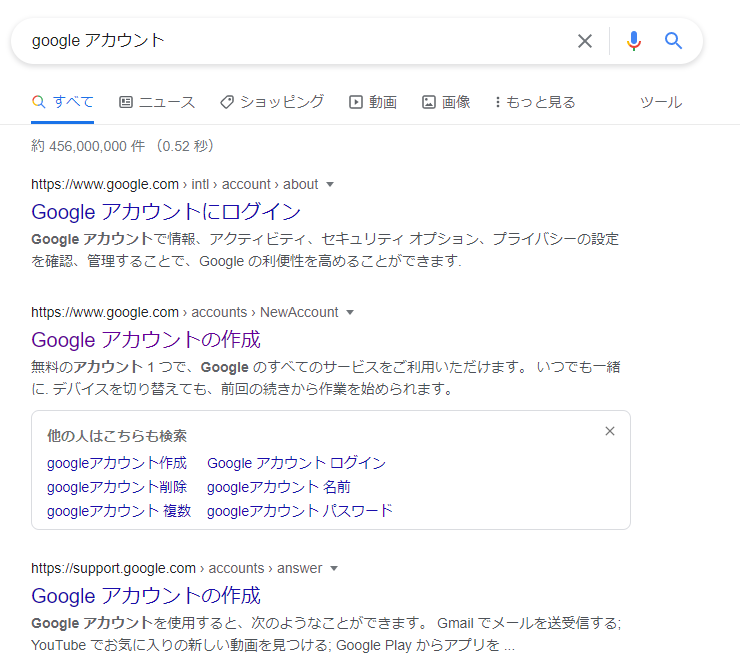Clear the search box with the X icon
The width and height of the screenshot is (740, 666).
(x=585, y=41)
